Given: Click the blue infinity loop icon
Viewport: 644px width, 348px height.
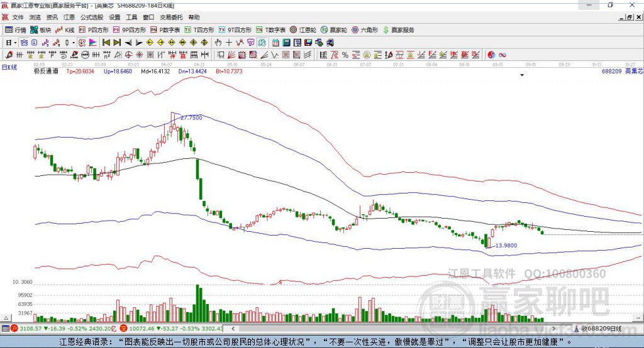Looking at the screenshot, I should (502, 55).
